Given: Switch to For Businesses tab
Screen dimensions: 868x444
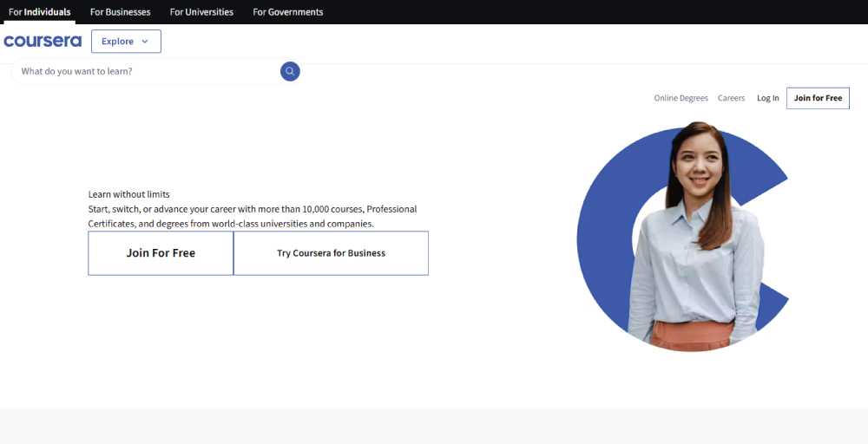Looking at the screenshot, I should click(120, 12).
